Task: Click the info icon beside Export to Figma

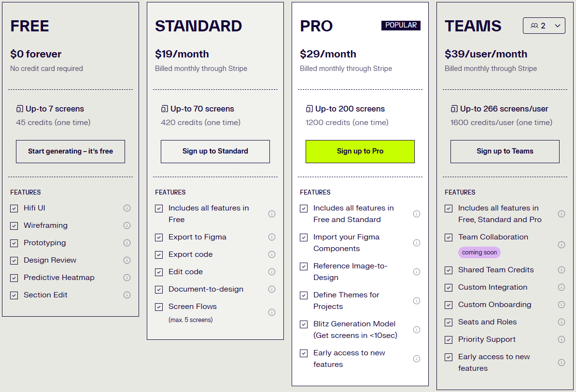Action: [x=271, y=237]
